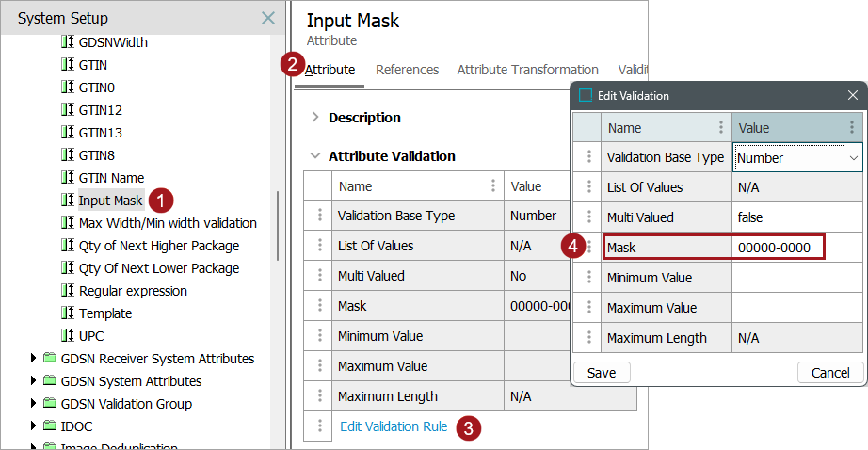This screenshot has width=868, height=450.
Task: Expand the Description section
Action: pyautogui.click(x=314, y=118)
